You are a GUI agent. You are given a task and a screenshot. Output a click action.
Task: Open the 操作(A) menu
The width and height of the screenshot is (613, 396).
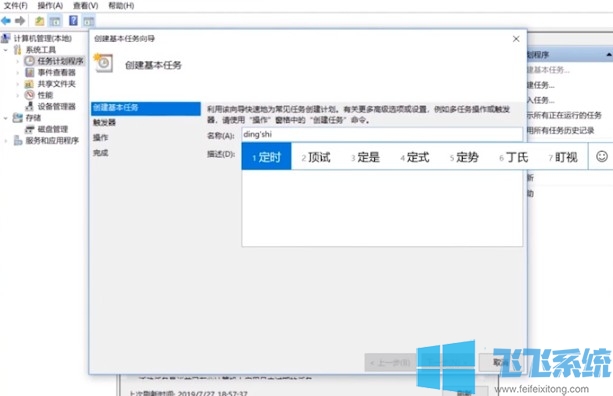[50, 5]
